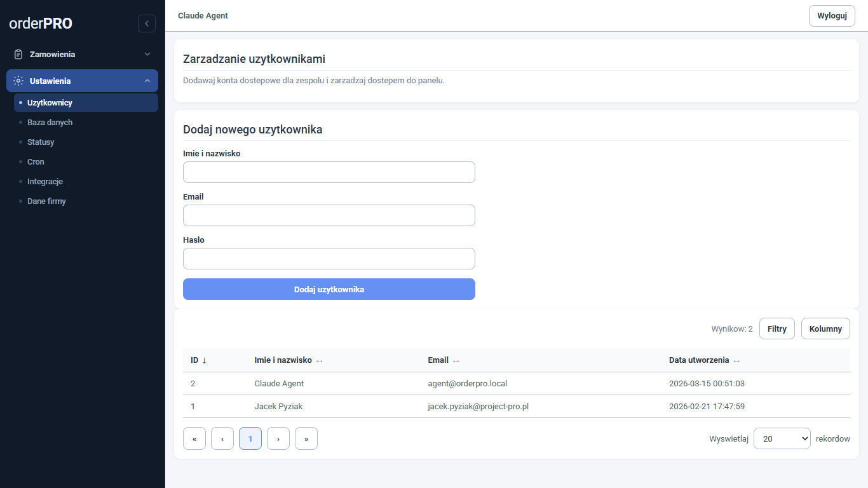Click sort icon beside Email column header
This screenshot has height=488, width=868.
point(456,361)
